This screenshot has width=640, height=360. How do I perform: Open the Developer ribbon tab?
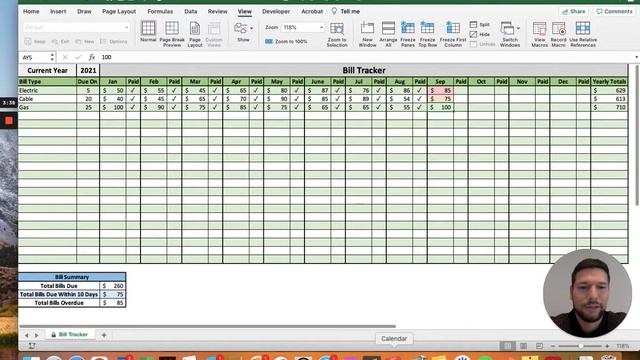tap(276, 11)
